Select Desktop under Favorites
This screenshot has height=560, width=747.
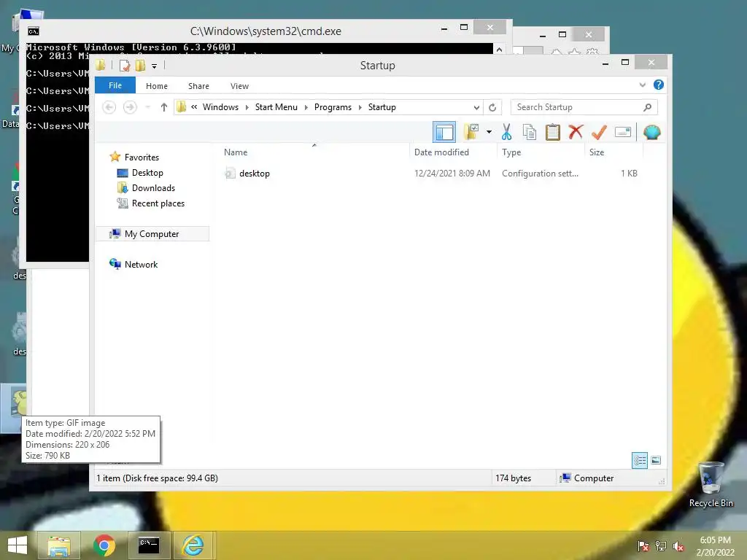point(147,172)
